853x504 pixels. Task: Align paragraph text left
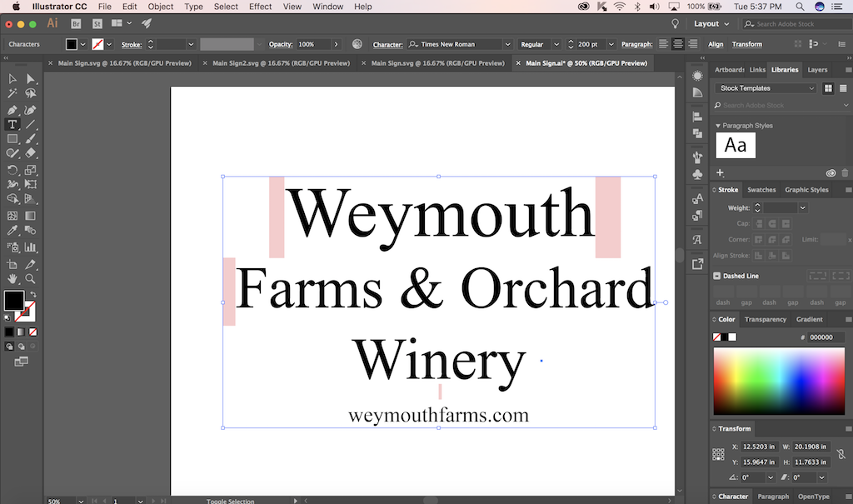(663, 44)
